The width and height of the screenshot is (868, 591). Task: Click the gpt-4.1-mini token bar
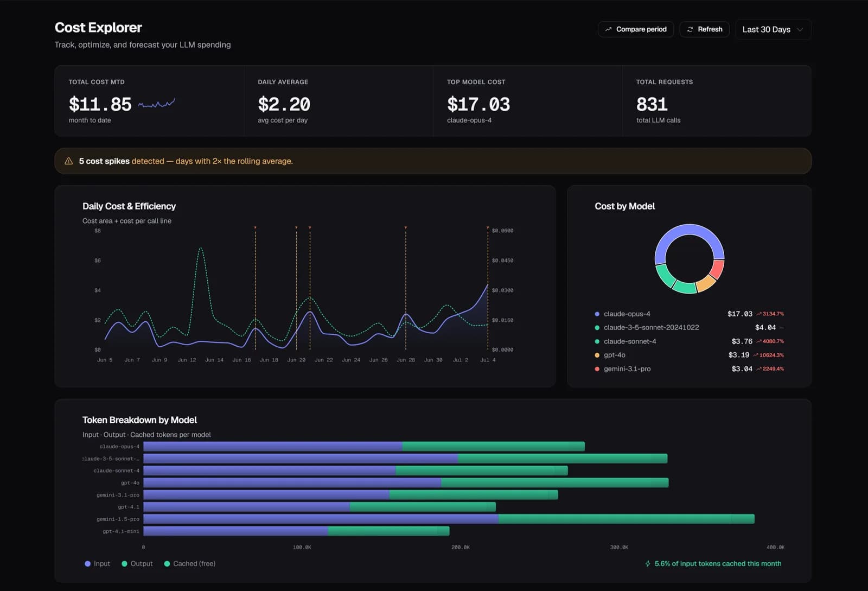pos(296,531)
